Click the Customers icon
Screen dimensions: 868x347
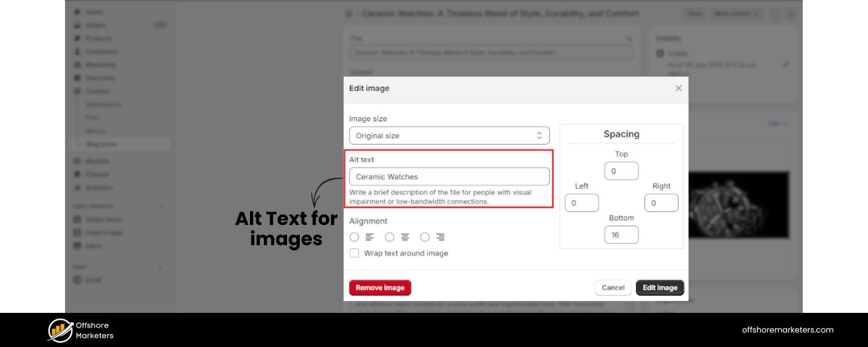coord(77,51)
